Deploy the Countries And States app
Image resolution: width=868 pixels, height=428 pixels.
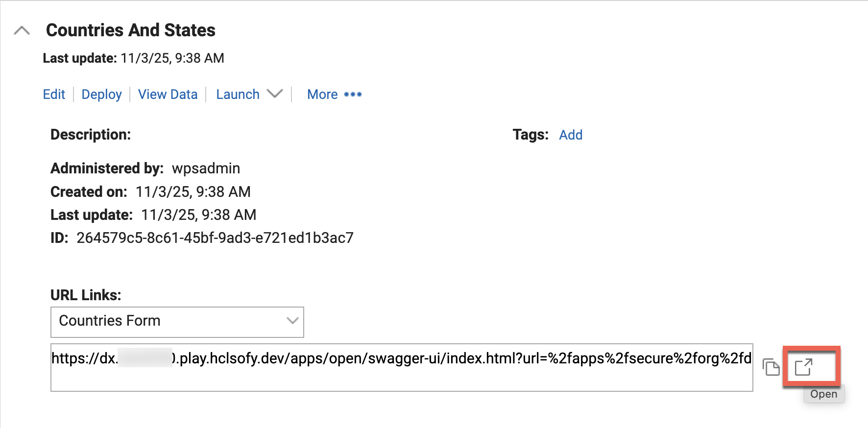101,95
